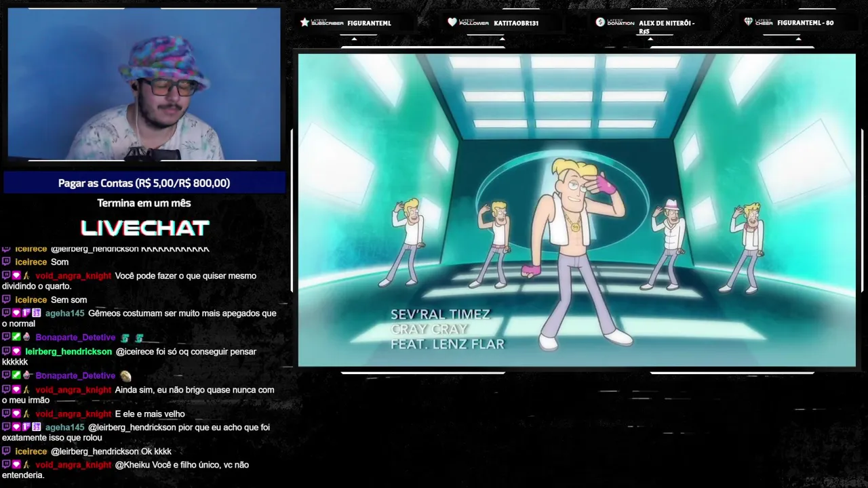Click green check badge on Bonaparte_Detetive egg message
Screen dimensions: 868x488
pos(16,375)
